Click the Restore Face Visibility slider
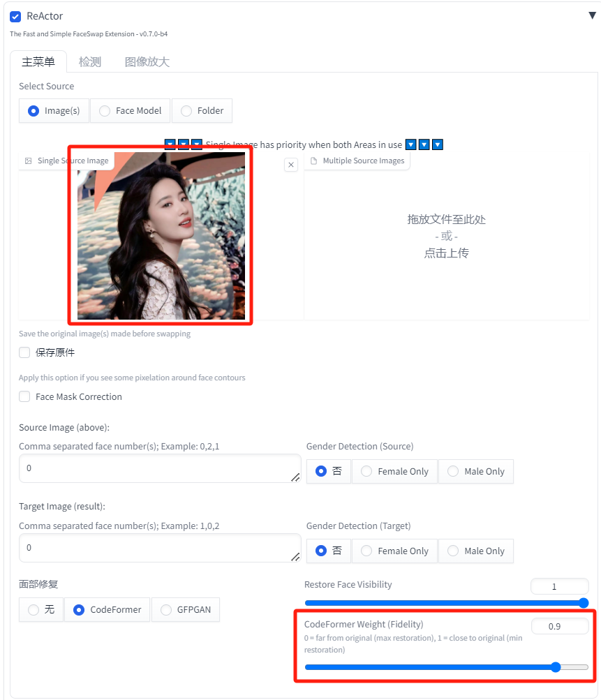 click(x=447, y=603)
